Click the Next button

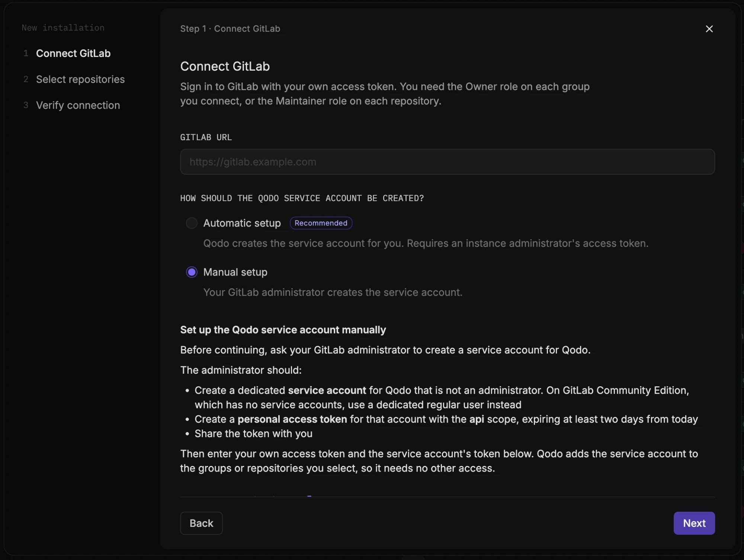(x=694, y=523)
